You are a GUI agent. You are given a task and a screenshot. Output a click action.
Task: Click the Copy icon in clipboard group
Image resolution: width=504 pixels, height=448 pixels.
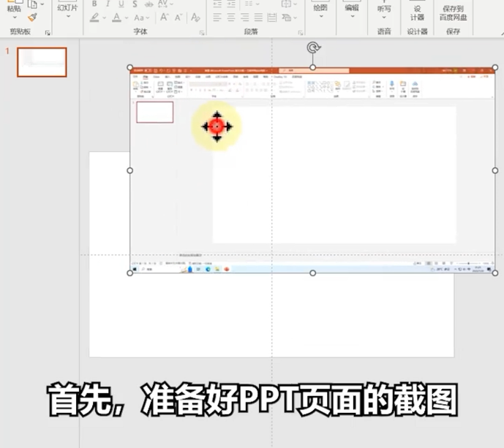[32, 4]
